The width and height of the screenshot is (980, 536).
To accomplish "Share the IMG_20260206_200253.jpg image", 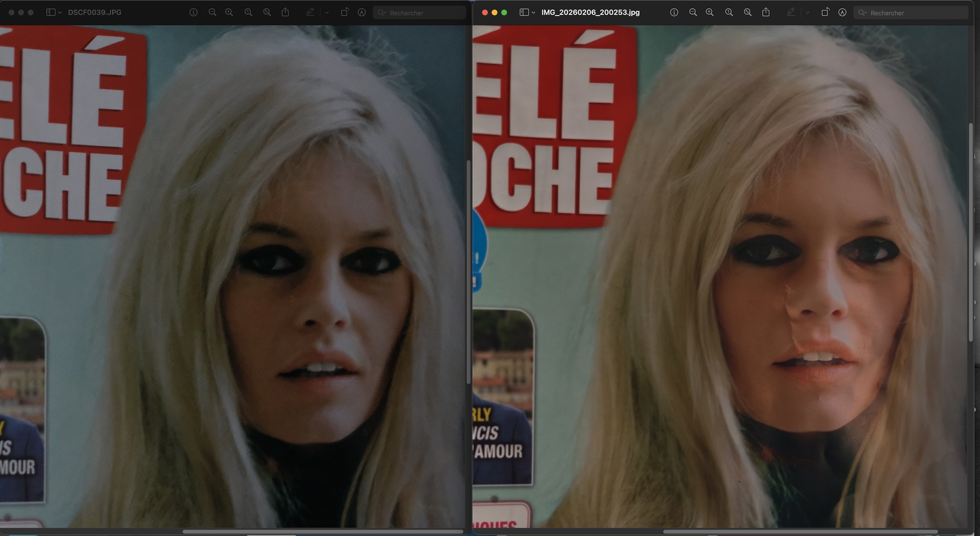I will [x=766, y=12].
